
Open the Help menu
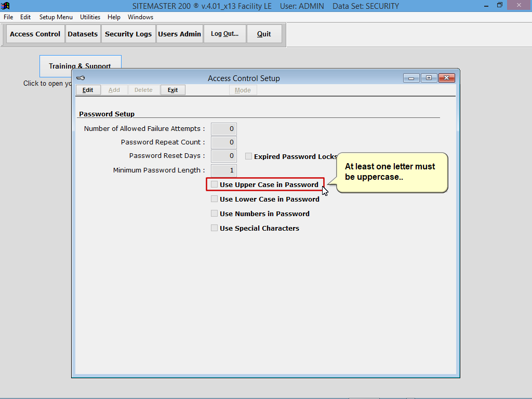[114, 17]
